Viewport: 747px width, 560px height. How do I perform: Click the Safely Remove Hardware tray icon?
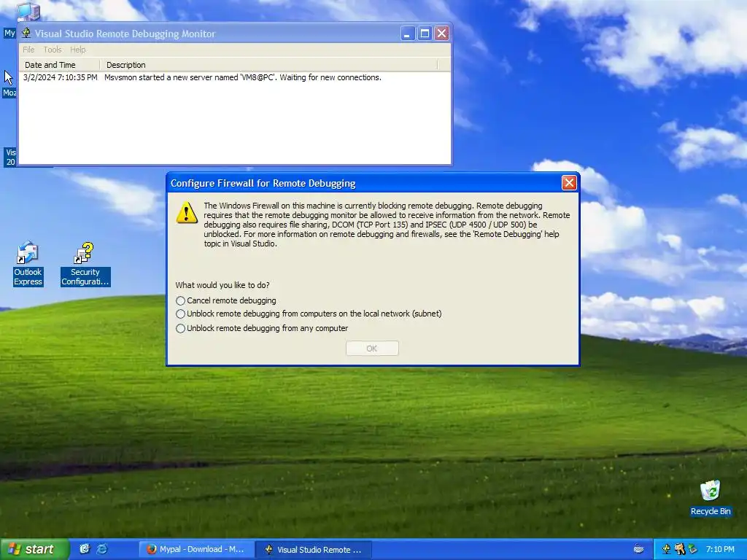tap(692, 550)
